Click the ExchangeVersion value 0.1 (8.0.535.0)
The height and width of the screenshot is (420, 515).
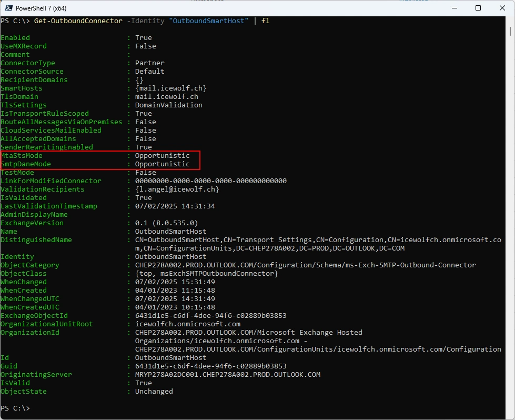tap(166, 223)
